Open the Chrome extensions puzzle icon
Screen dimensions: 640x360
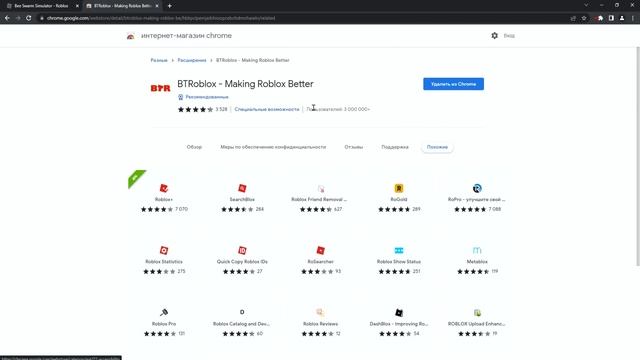coord(600,18)
